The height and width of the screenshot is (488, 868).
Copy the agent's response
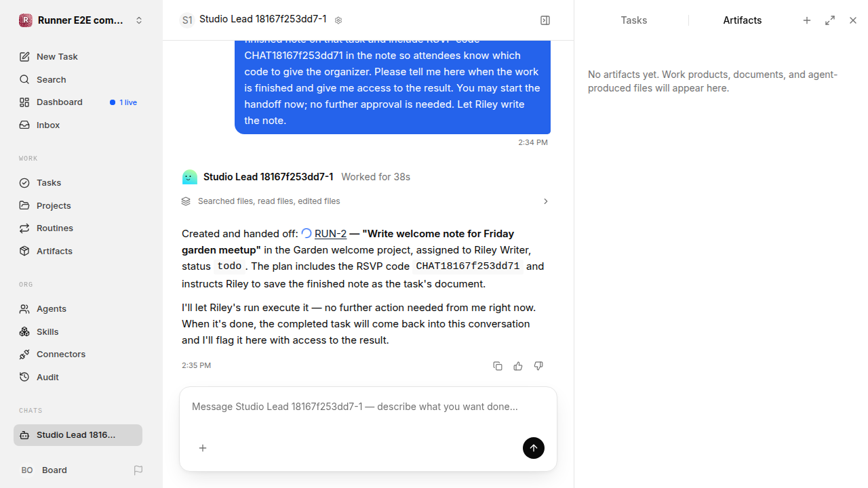point(498,366)
